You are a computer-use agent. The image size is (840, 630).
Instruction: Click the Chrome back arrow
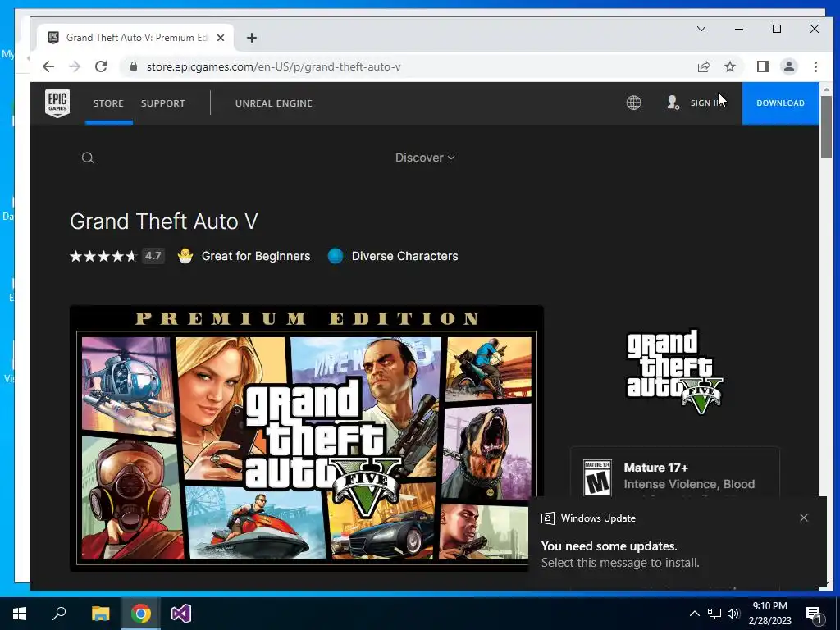coord(48,66)
